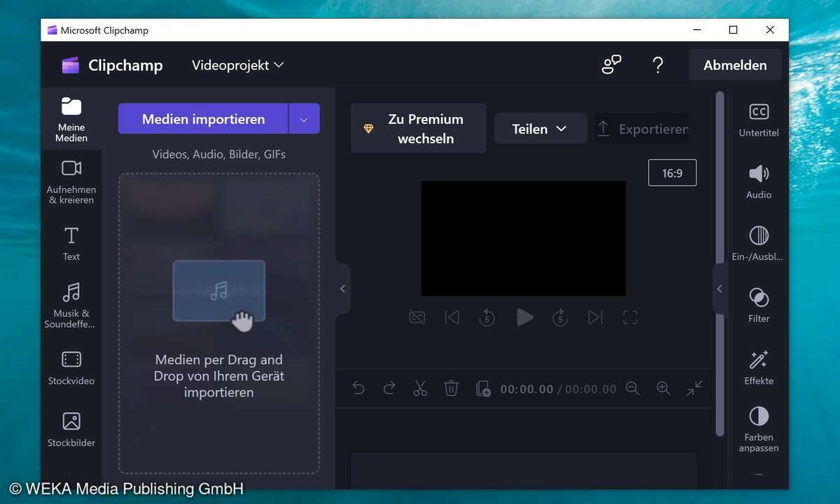Click the Exportieren button
This screenshot has width=840, height=504.
(x=642, y=129)
